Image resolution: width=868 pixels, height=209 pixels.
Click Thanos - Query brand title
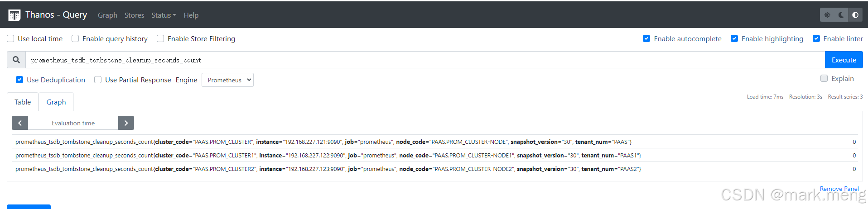pyautogui.click(x=56, y=14)
